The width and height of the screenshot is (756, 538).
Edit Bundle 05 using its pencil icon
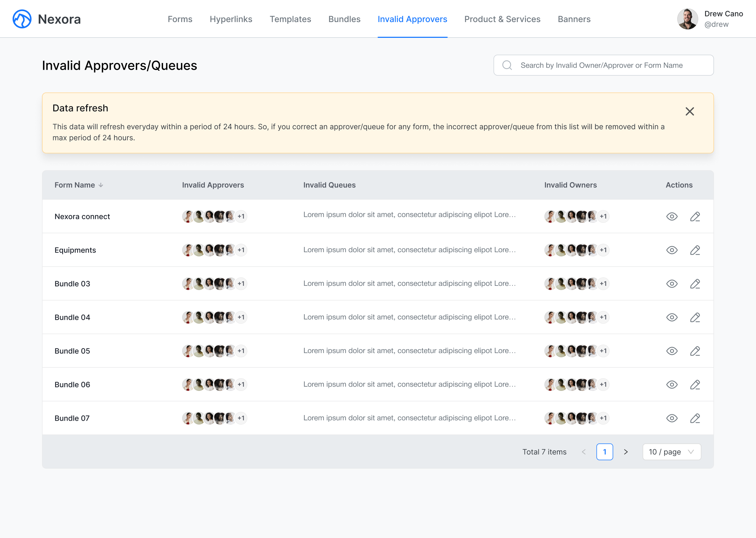(695, 351)
